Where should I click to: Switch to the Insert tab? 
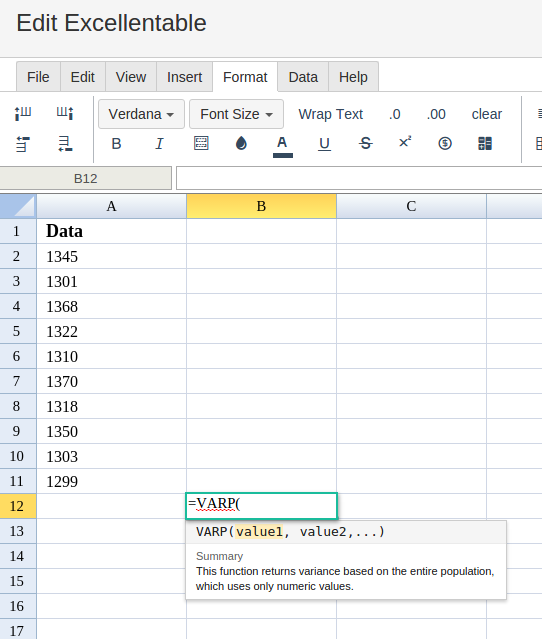click(185, 77)
